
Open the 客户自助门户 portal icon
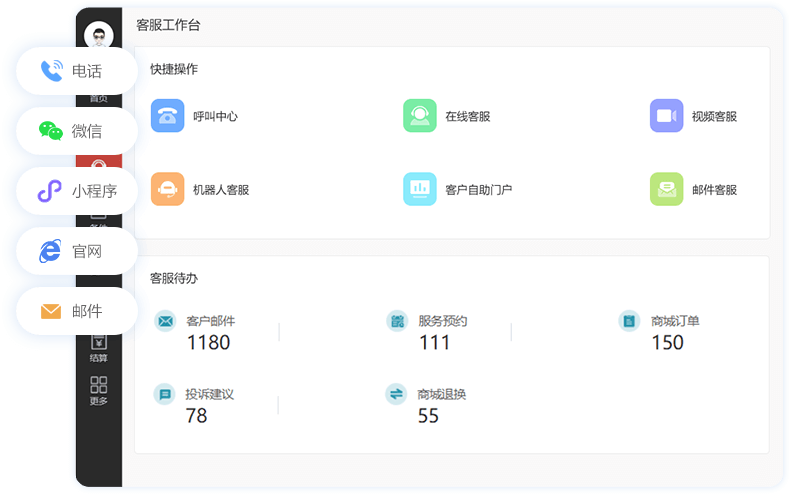pyautogui.click(x=420, y=189)
